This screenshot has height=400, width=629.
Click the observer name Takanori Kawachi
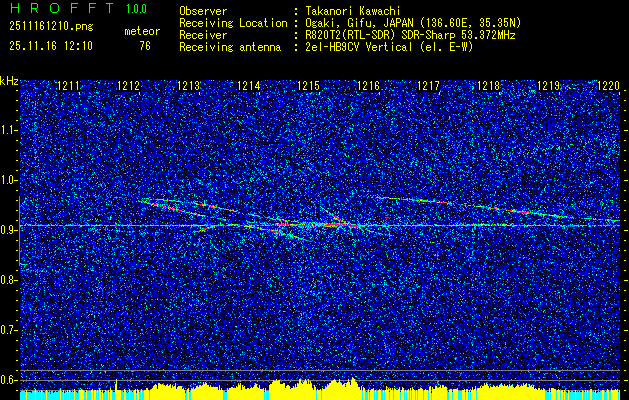click(352, 11)
